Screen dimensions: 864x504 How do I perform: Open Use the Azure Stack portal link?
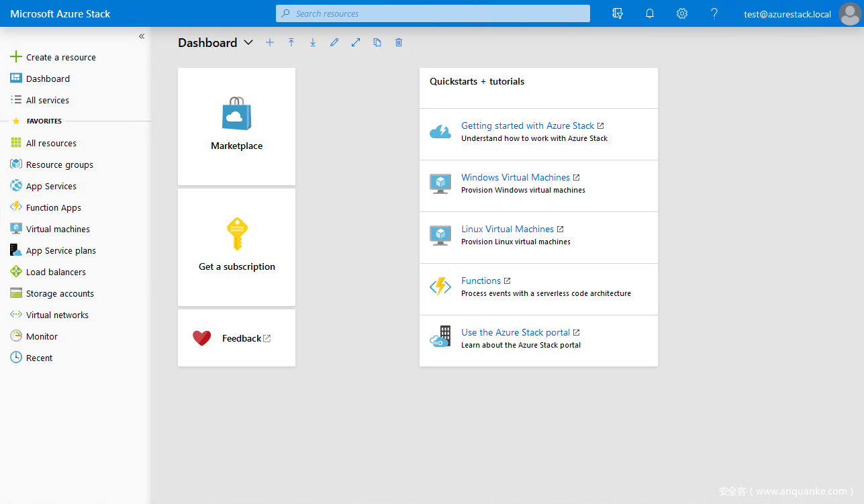(x=516, y=332)
